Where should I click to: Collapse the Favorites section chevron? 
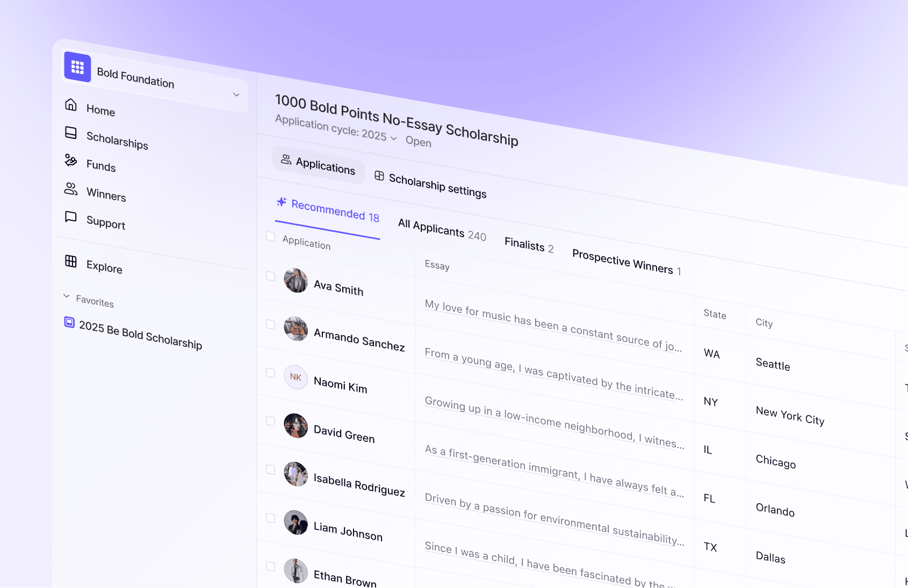(67, 296)
